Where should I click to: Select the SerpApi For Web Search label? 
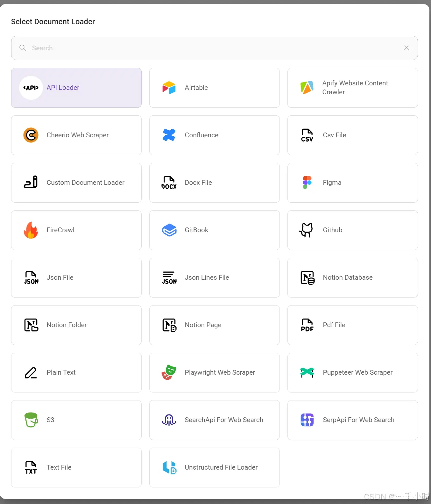click(x=358, y=420)
